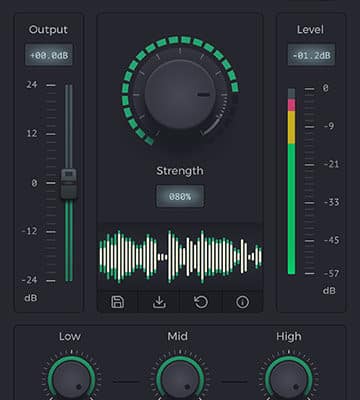
Task: Click the Strength label
Action: point(180,171)
